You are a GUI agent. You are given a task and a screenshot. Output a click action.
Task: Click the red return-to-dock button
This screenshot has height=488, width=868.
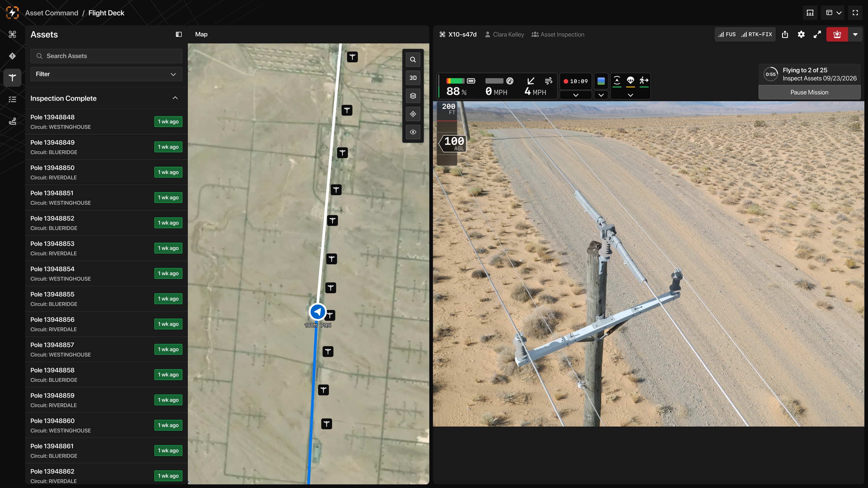(x=837, y=34)
